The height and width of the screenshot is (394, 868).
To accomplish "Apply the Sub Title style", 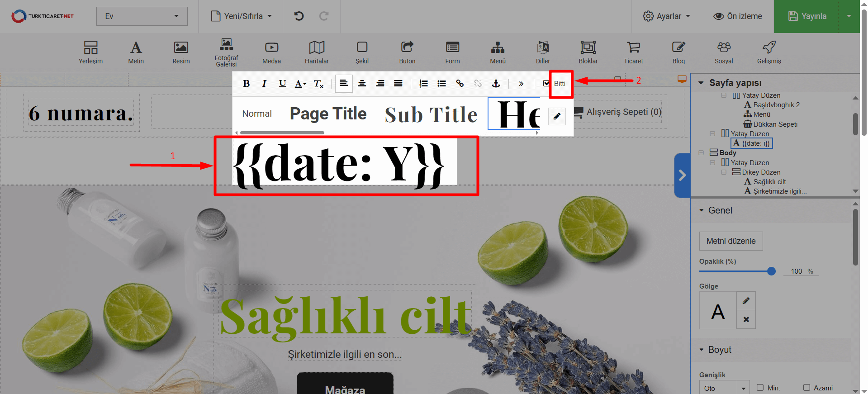I will point(431,114).
